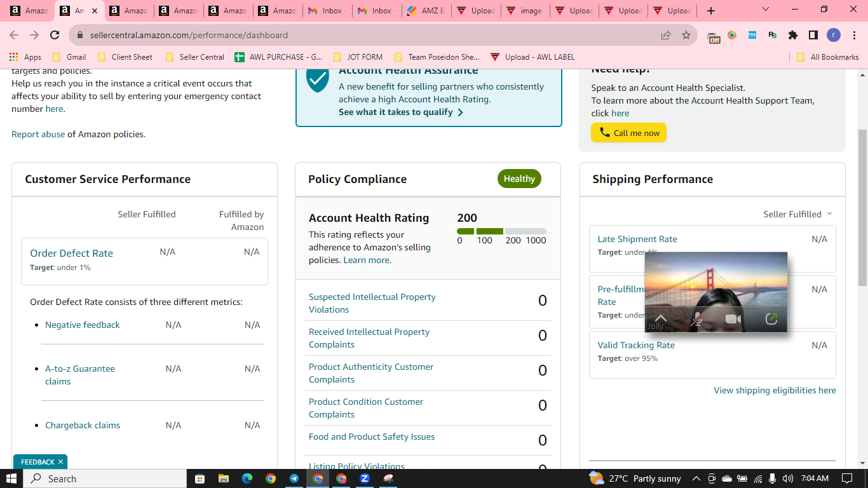Switch to the last Upload tab
The height and width of the screenshot is (488, 868).
tap(673, 11)
